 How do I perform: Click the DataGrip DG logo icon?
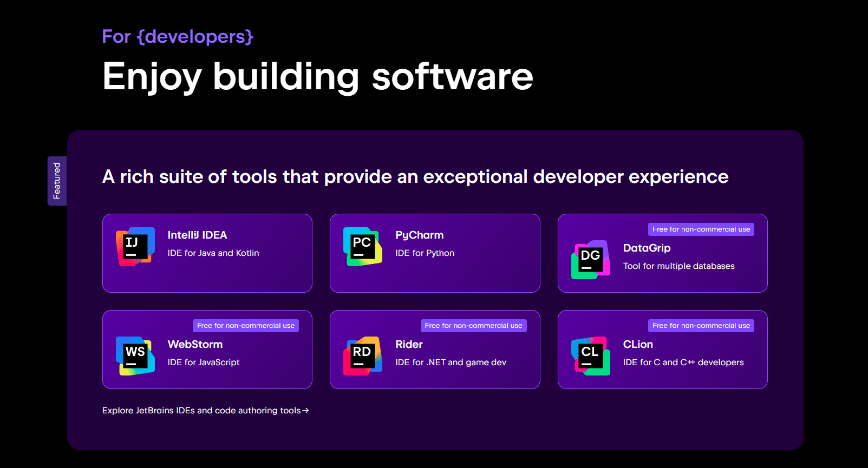(591, 260)
